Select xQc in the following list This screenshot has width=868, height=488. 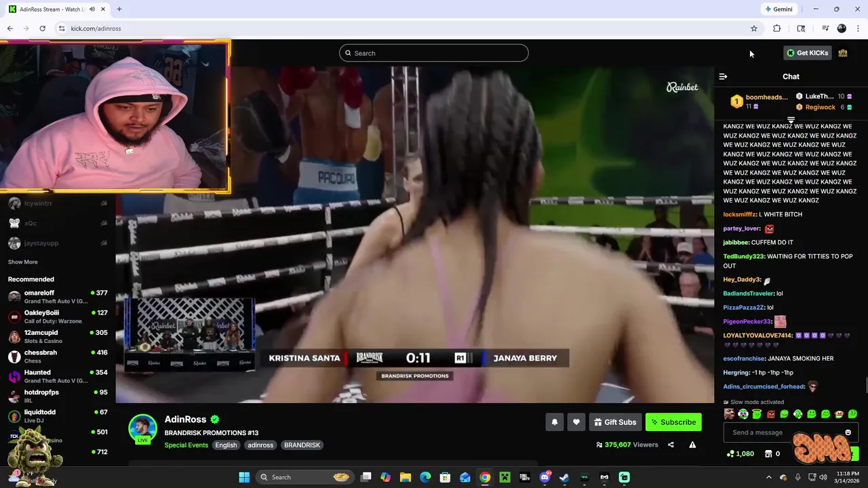pos(58,223)
